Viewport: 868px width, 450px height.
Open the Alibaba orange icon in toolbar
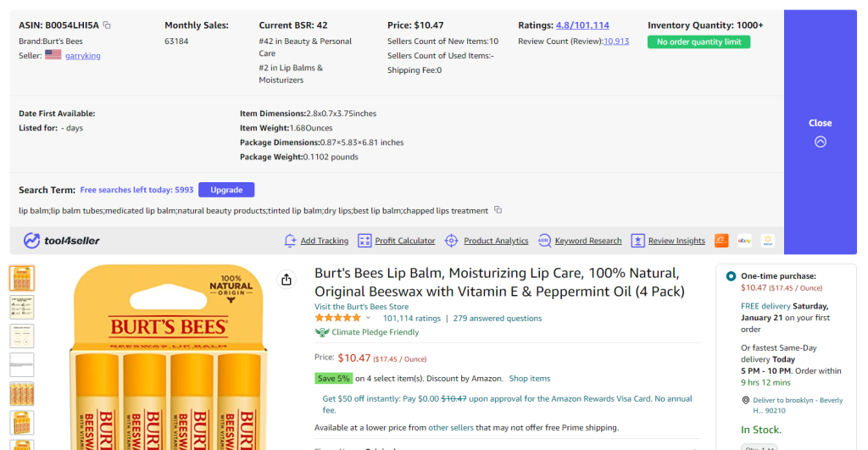721,240
